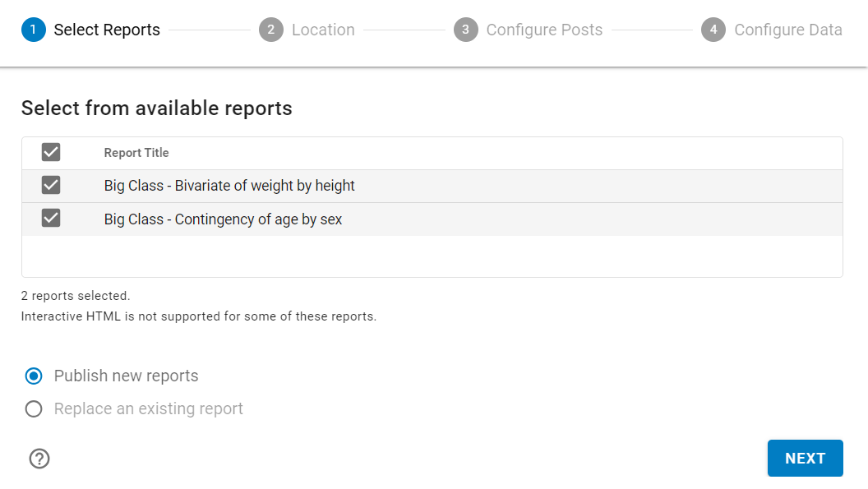Click the Location step label
Screen dimensions: 868x489
click(322, 29)
